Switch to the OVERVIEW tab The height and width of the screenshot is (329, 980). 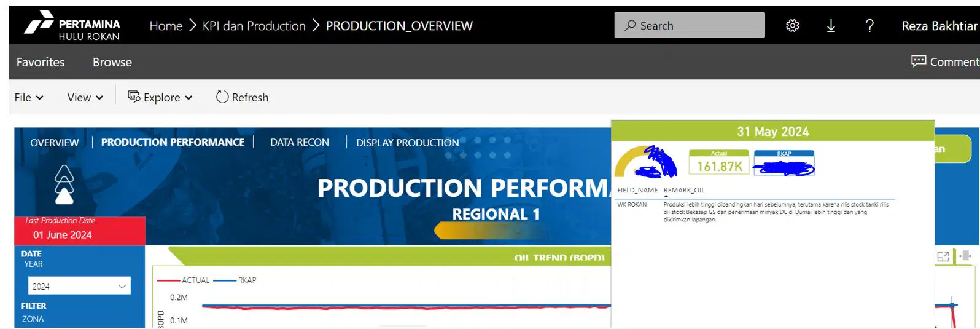55,143
